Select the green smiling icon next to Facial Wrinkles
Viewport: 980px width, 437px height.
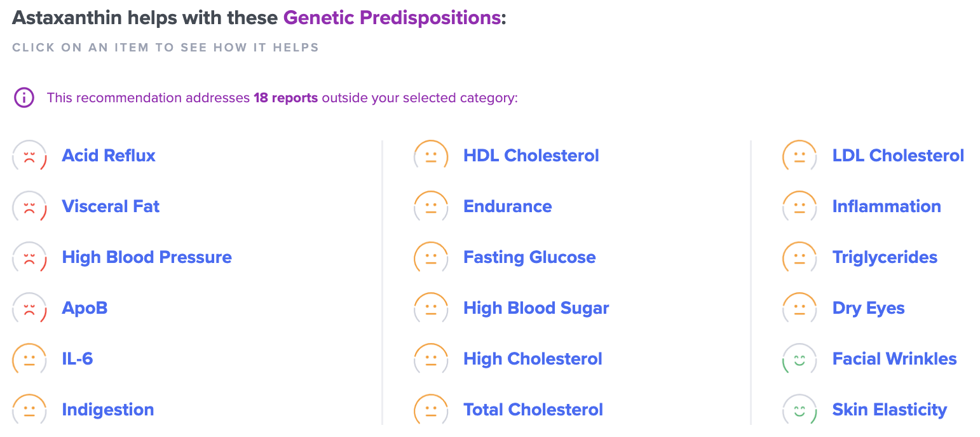coord(799,359)
